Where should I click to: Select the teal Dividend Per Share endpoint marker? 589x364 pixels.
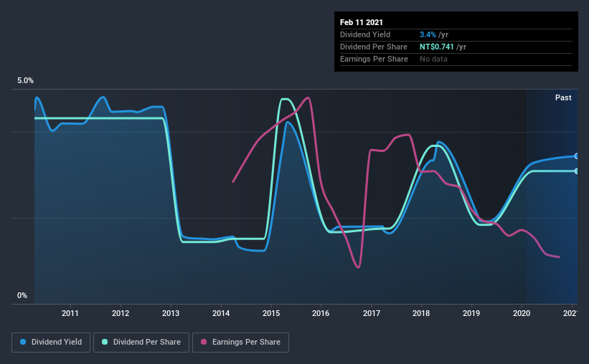577,171
